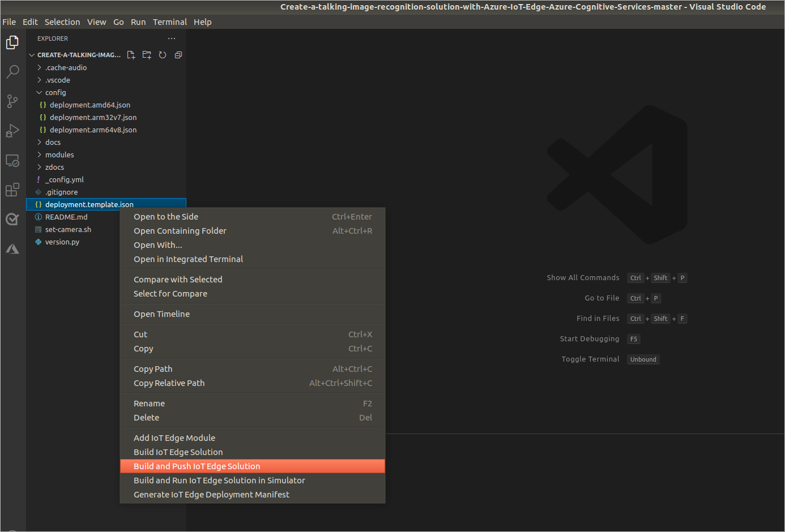Open the .gitignore file

pos(106,192)
